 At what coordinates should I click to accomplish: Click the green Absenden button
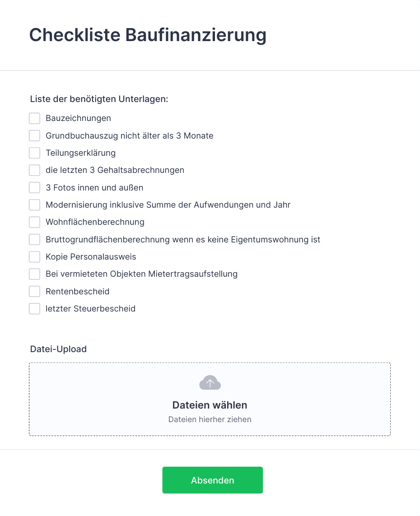(213, 480)
